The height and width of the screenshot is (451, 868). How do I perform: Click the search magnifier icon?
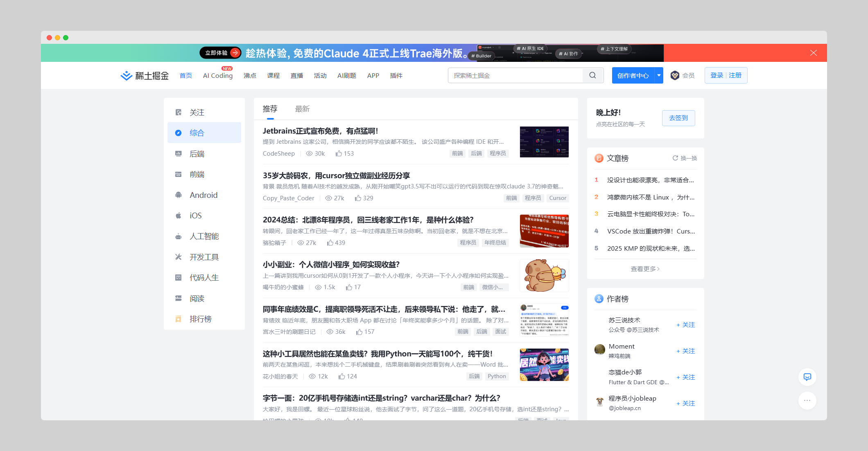(x=592, y=75)
